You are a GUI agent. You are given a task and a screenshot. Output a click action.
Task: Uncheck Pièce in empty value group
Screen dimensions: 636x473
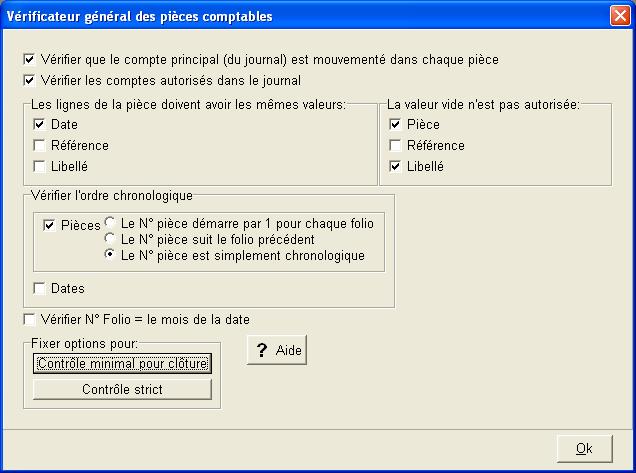pyautogui.click(x=395, y=125)
